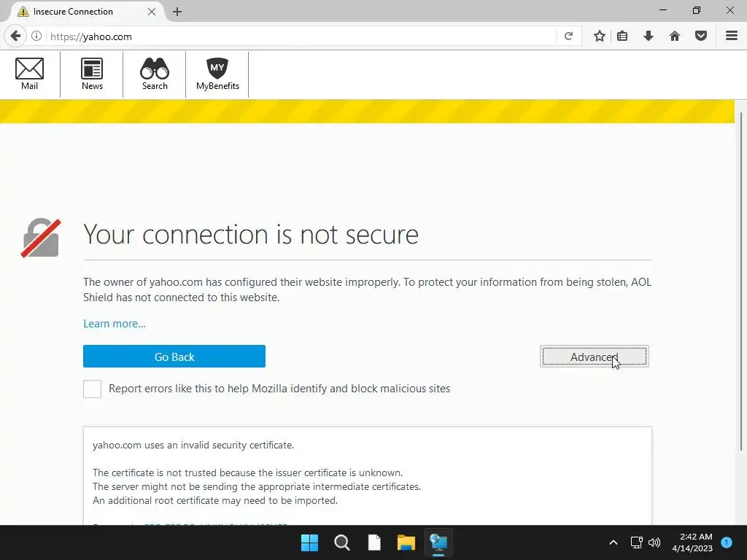Restore down the browser window
Screen dimensions: 747x560
coord(697,10)
